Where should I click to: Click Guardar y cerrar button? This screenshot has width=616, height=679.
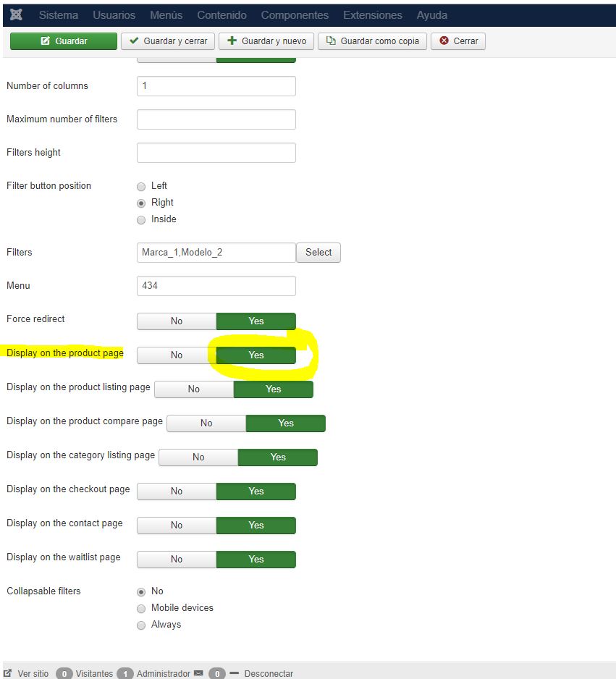pos(168,41)
